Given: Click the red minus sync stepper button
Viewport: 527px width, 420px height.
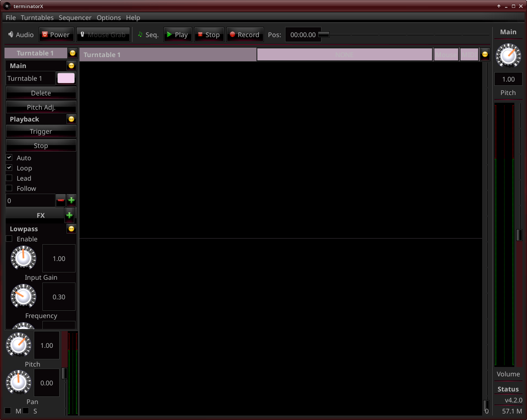Looking at the screenshot, I should [61, 200].
